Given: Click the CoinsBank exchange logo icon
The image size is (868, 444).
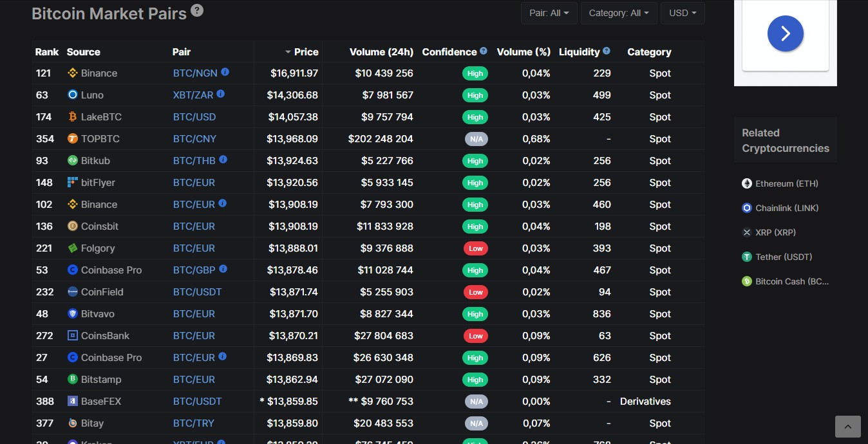Looking at the screenshot, I should click(73, 335).
